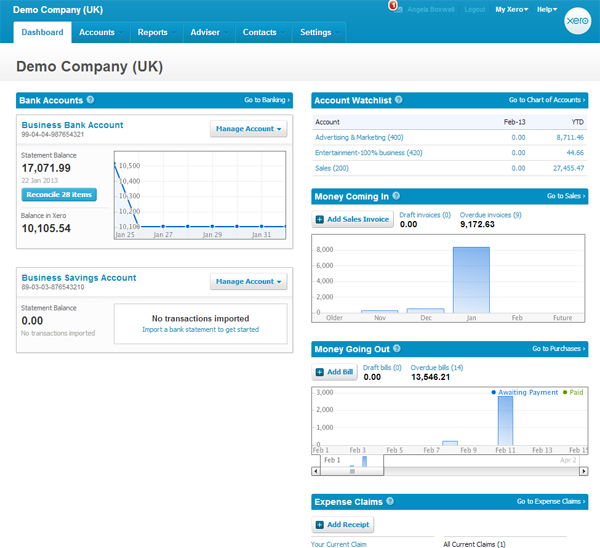Screen dimensions: 600x548
Task: Click Logout link
Action: 474,10
